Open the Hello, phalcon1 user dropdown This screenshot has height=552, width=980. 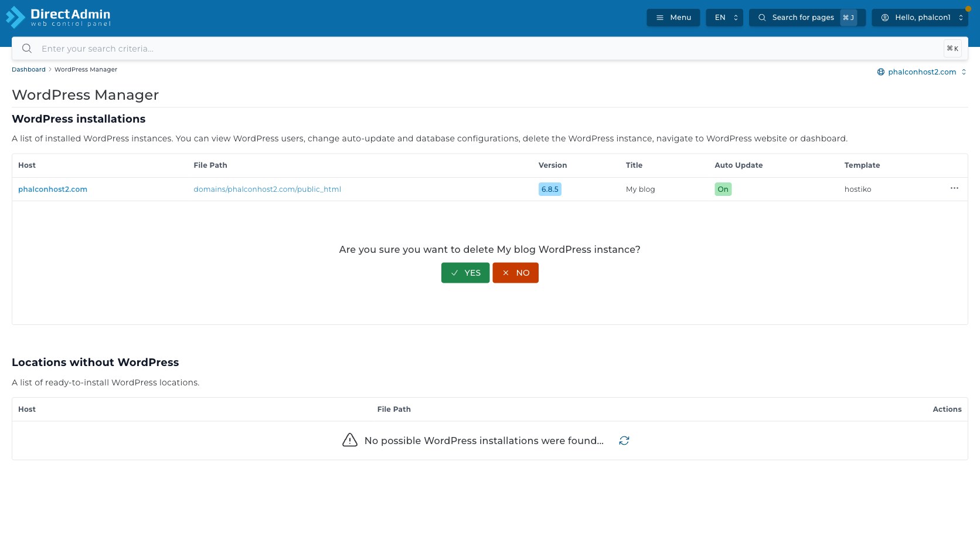point(920,18)
